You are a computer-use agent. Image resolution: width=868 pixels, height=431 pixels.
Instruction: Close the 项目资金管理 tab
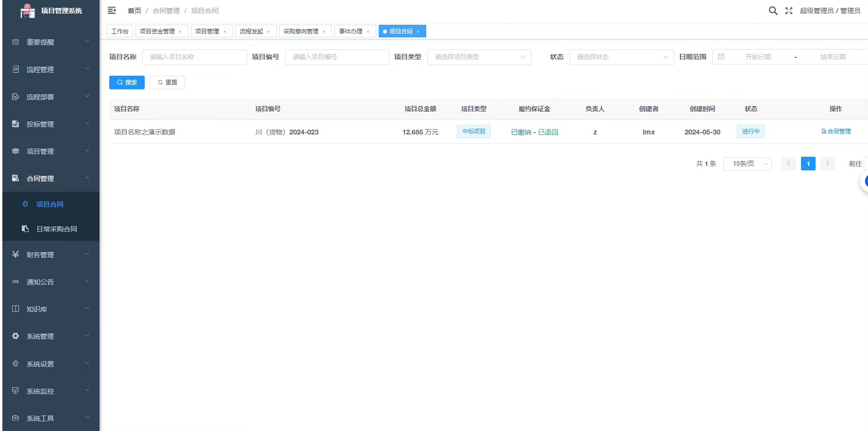point(180,32)
